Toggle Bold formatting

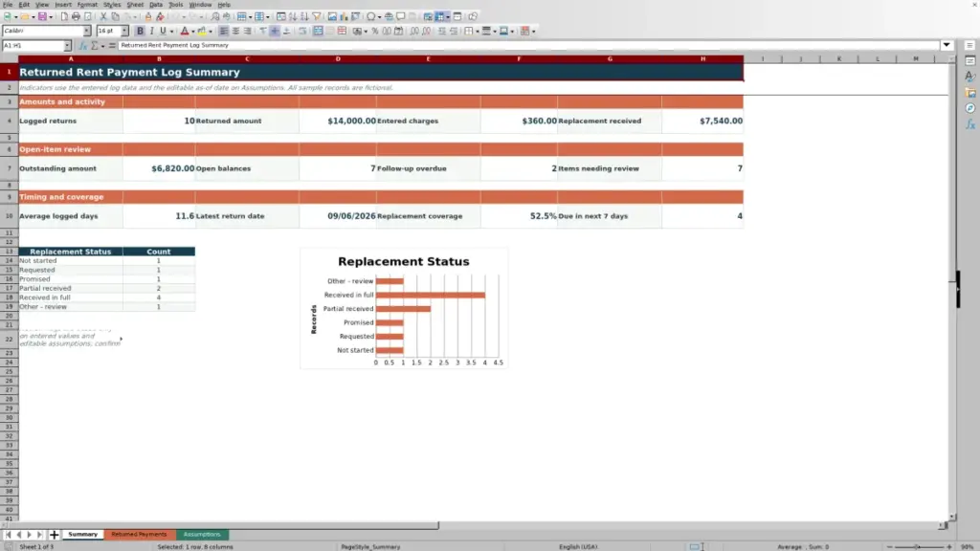(x=140, y=31)
